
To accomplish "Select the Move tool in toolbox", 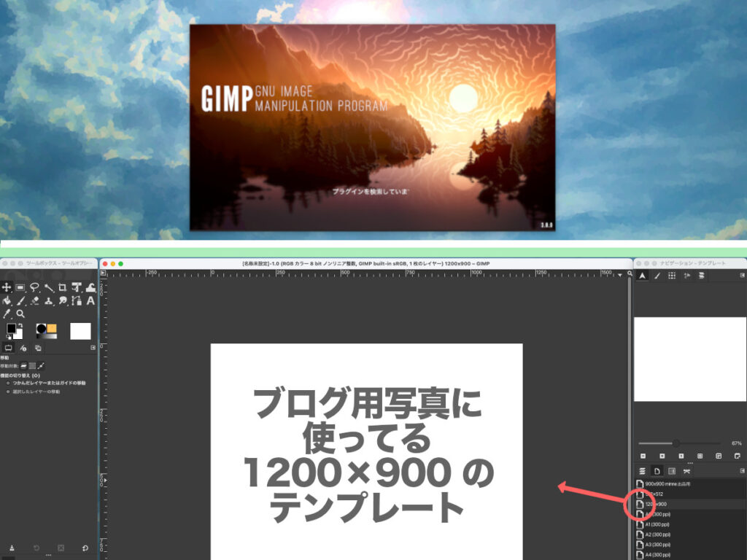I will [x=7, y=287].
